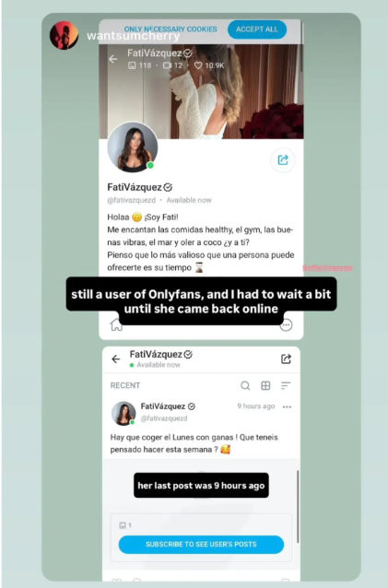Image resolution: width=388 pixels, height=588 pixels.
Task: Click the post author's small avatar
Action: click(x=123, y=413)
